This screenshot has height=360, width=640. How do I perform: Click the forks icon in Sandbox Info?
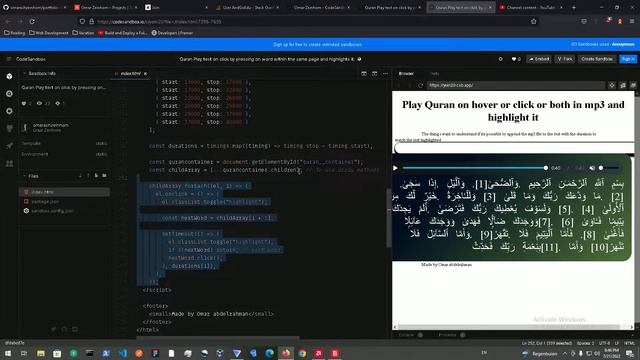58,104
